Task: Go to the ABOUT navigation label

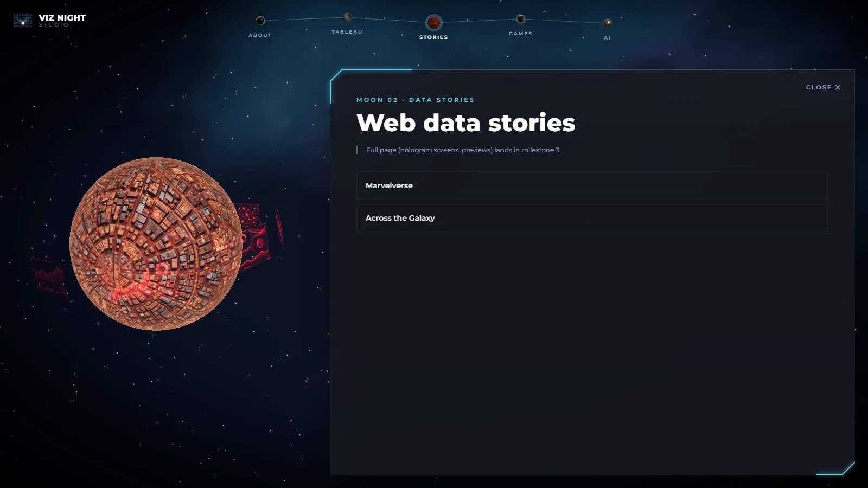Action: pyautogui.click(x=260, y=35)
